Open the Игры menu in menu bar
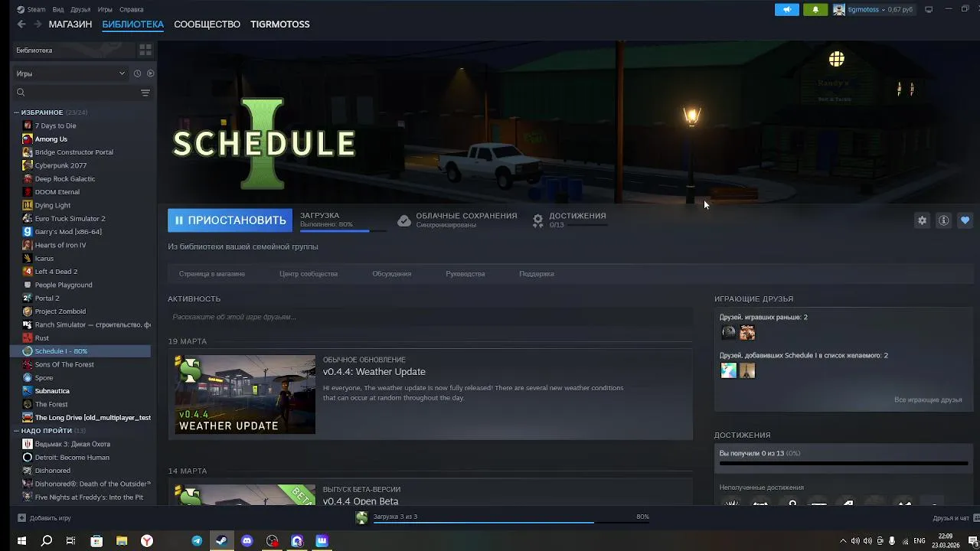 [x=105, y=9]
